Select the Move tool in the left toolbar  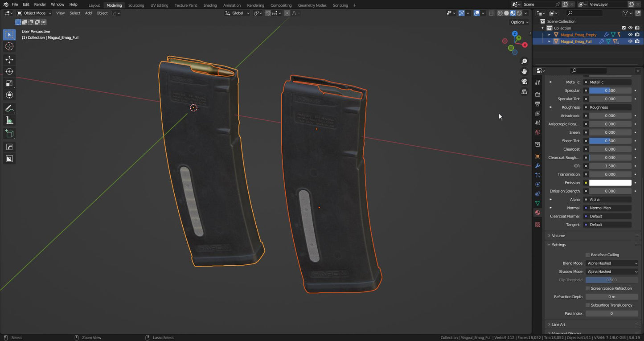pos(9,60)
